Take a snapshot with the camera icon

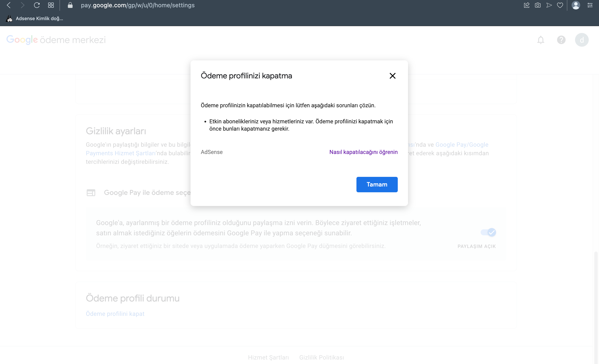[538, 5]
